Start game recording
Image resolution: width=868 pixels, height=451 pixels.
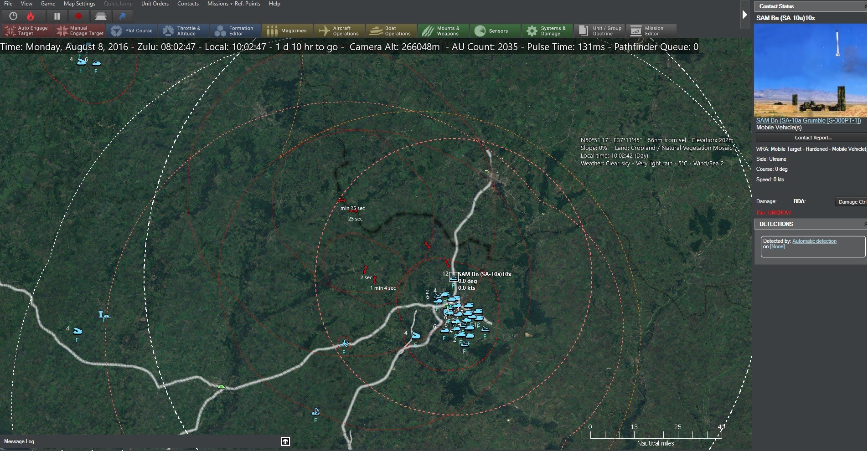(x=78, y=16)
